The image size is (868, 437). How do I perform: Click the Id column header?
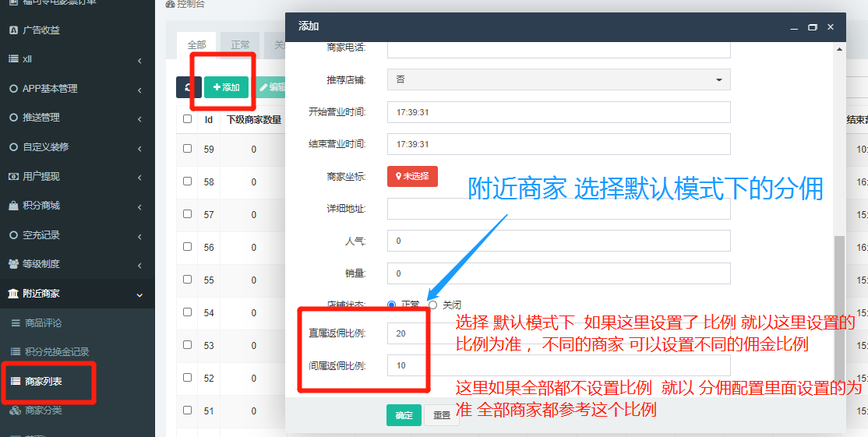tap(209, 119)
